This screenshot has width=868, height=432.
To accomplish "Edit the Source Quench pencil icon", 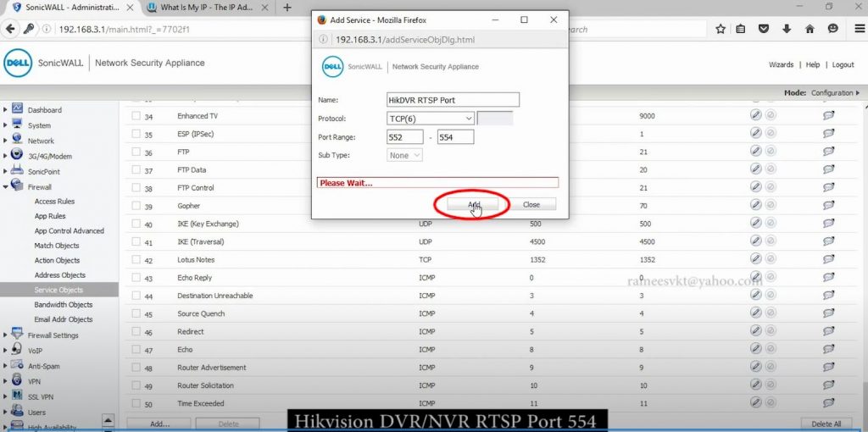I will point(755,313).
